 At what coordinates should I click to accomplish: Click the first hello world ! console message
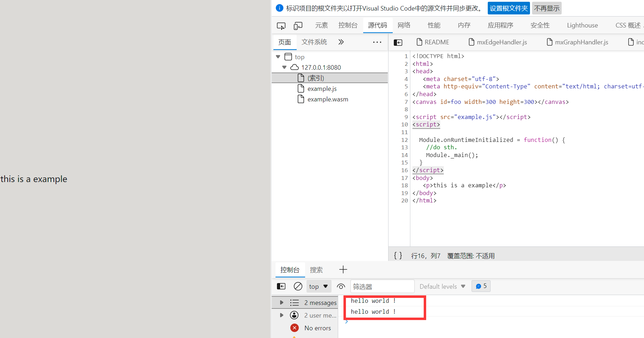[373, 301]
